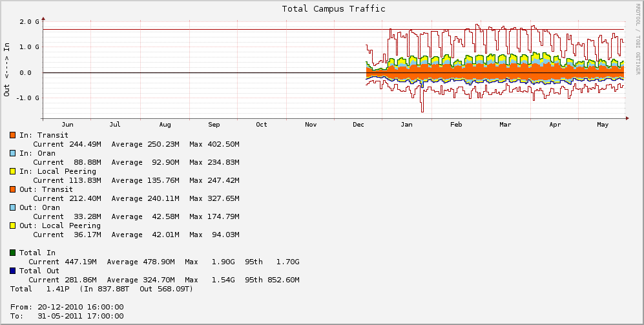Click the orange In: Transit legend swatch
This screenshot has height=325, width=644.
pyautogui.click(x=13, y=135)
